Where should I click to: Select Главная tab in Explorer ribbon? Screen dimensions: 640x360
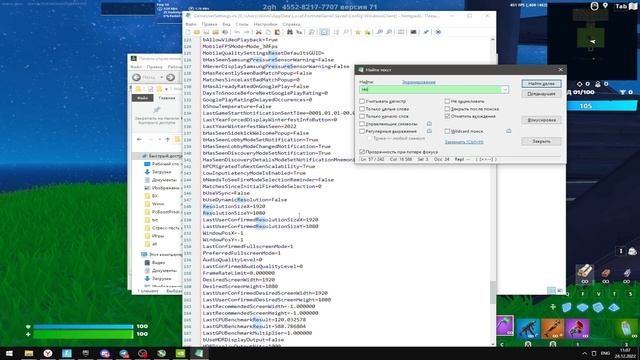click(x=167, y=98)
